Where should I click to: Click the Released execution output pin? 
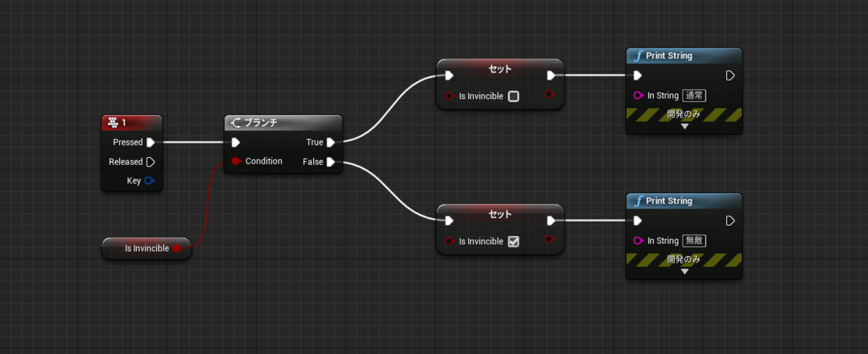[x=150, y=161]
